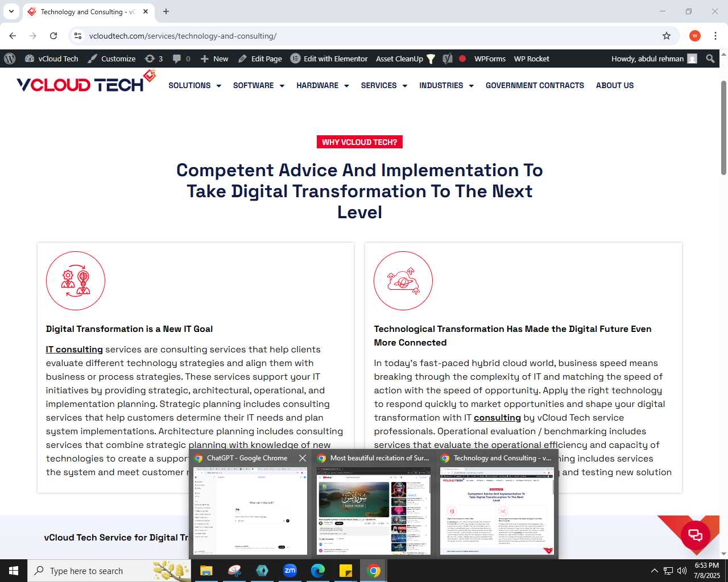Reload the page
Screen dimensions: 728x582
coord(53,36)
